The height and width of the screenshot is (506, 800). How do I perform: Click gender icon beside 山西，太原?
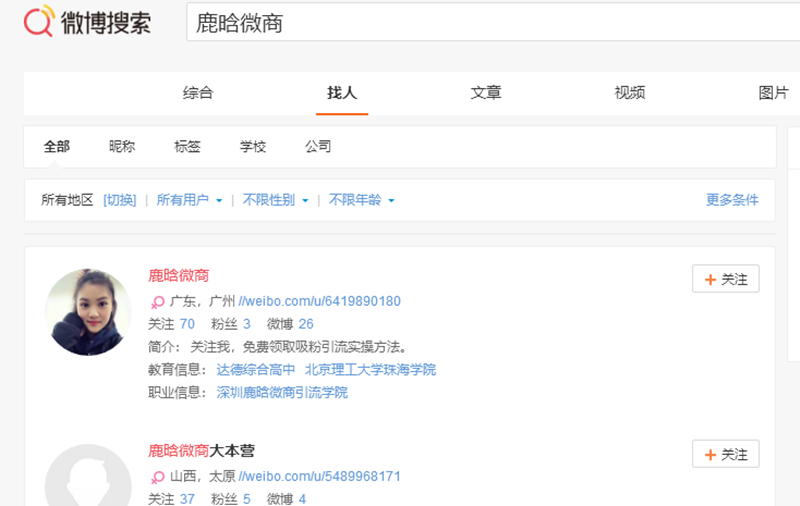(x=158, y=477)
